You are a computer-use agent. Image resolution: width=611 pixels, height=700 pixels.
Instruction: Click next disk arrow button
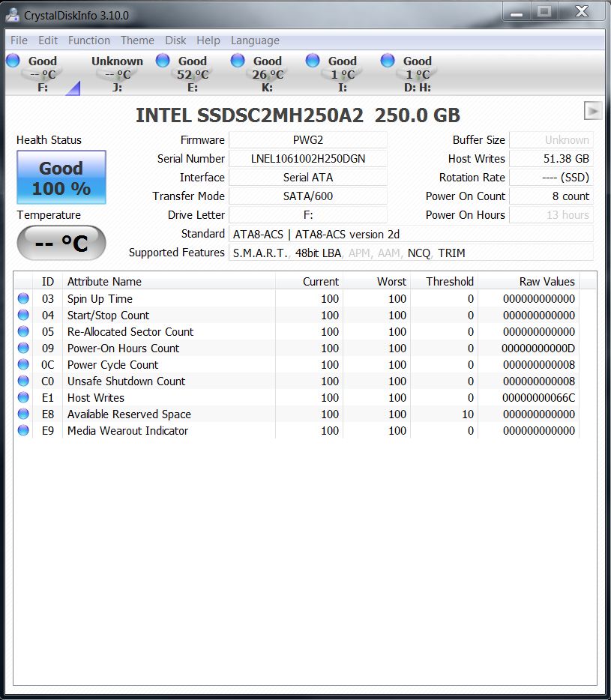pyautogui.click(x=593, y=111)
